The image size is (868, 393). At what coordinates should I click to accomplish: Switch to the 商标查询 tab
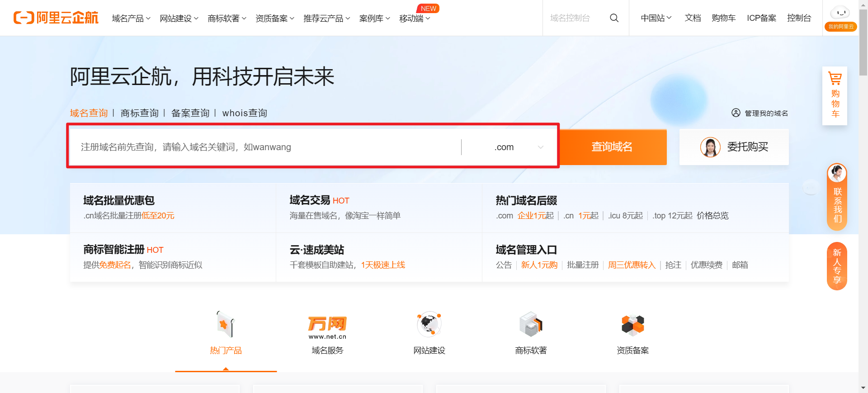(x=139, y=113)
